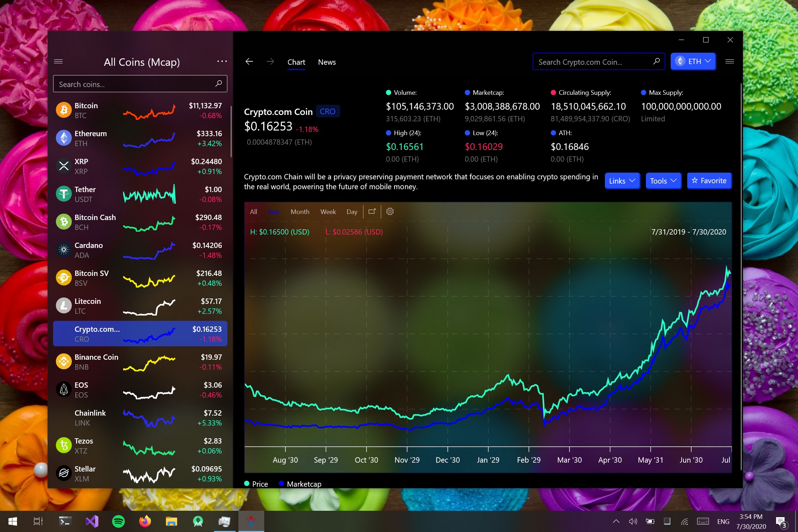Click the magnifier in Search Crypto.com Coin box
This screenshot has width=798, height=532.
pyautogui.click(x=656, y=62)
